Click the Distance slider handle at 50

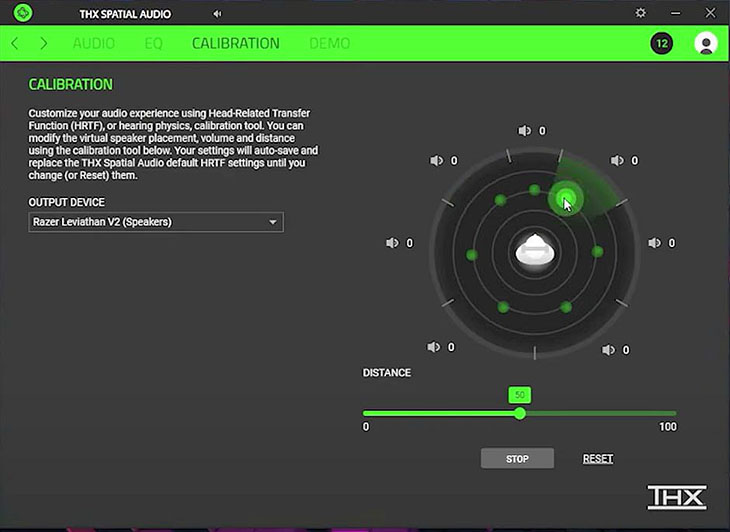[520, 413]
